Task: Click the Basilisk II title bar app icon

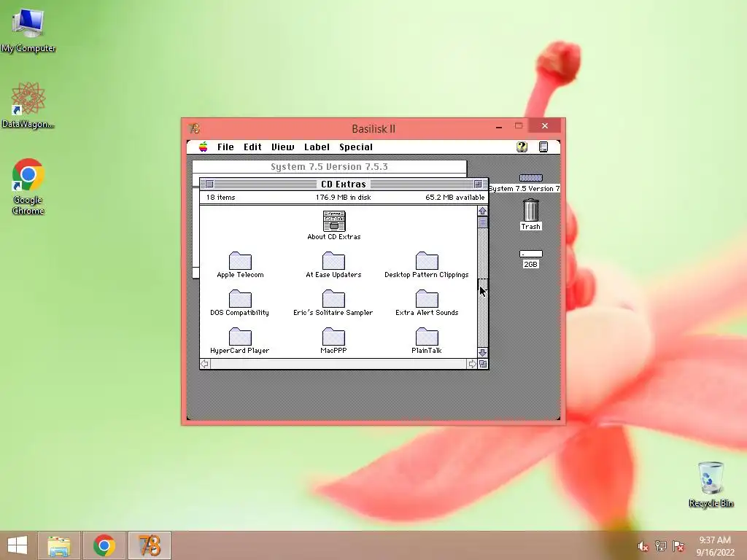Action: click(x=194, y=128)
